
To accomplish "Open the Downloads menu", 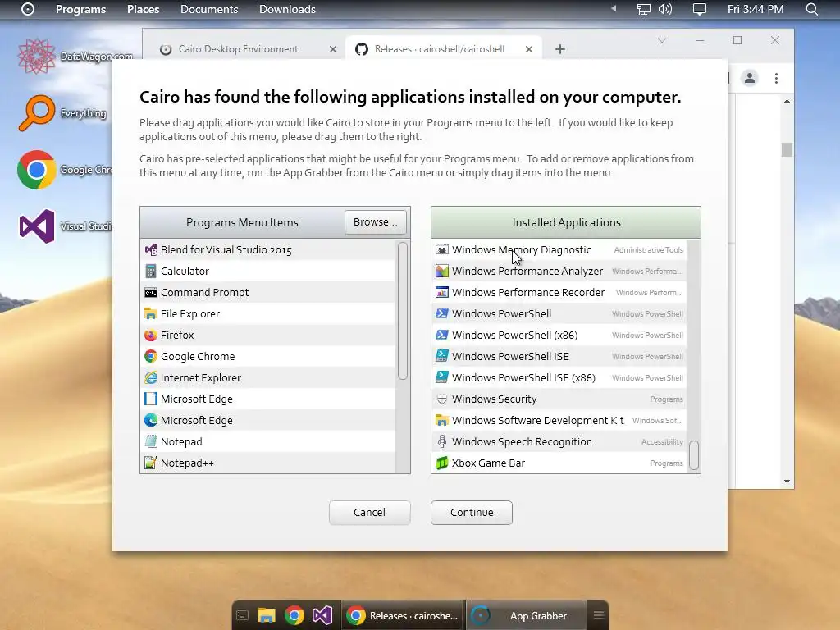I will [287, 9].
